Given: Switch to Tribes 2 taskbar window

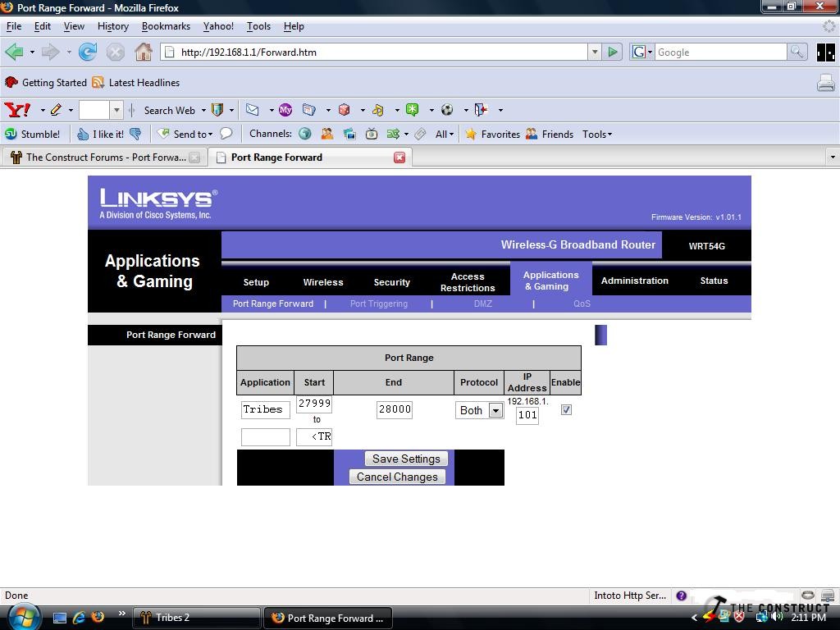Looking at the screenshot, I should [x=197, y=618].
